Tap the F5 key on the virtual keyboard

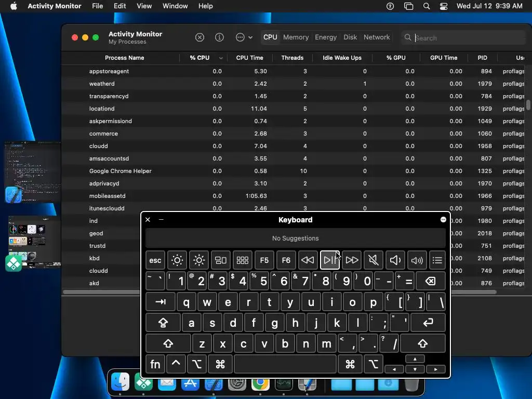tap(264, 260)
